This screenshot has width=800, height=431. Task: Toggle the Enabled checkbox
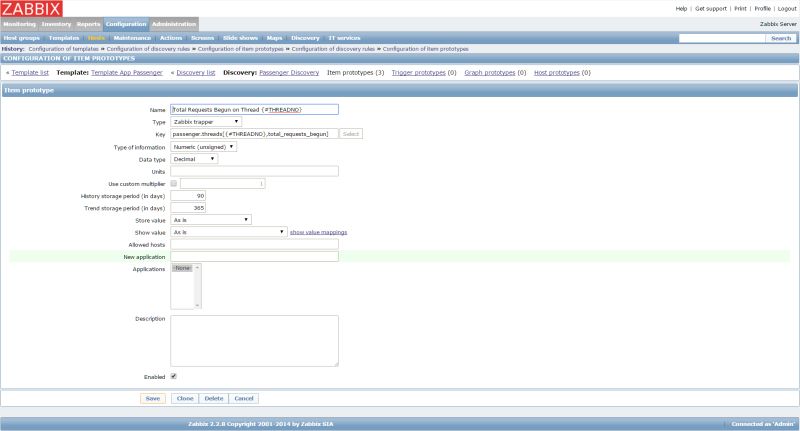point(173,376)
